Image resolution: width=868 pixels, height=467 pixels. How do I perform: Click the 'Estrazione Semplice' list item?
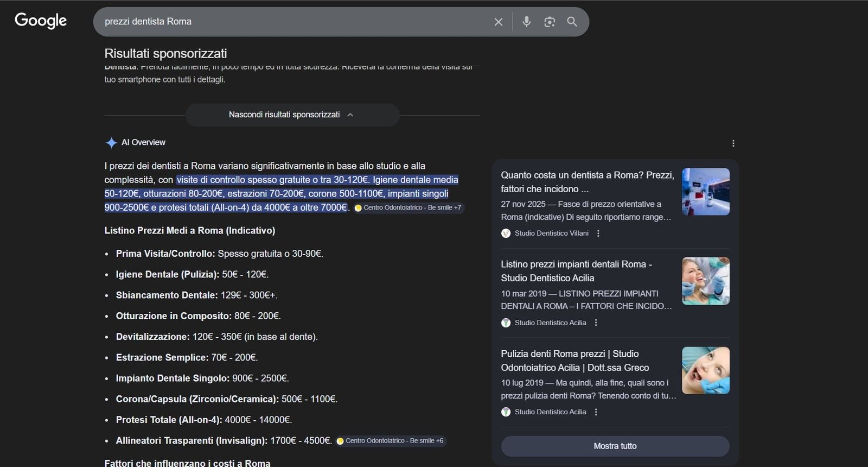[187, 357]
